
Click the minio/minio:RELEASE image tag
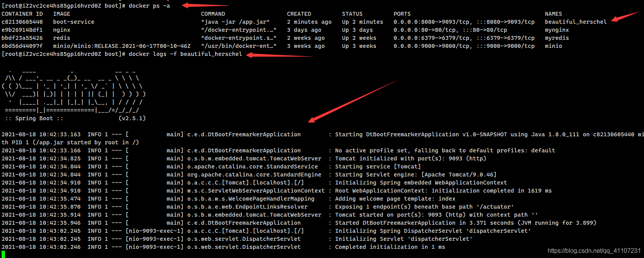pyautogui.click(x=122, y=46)
